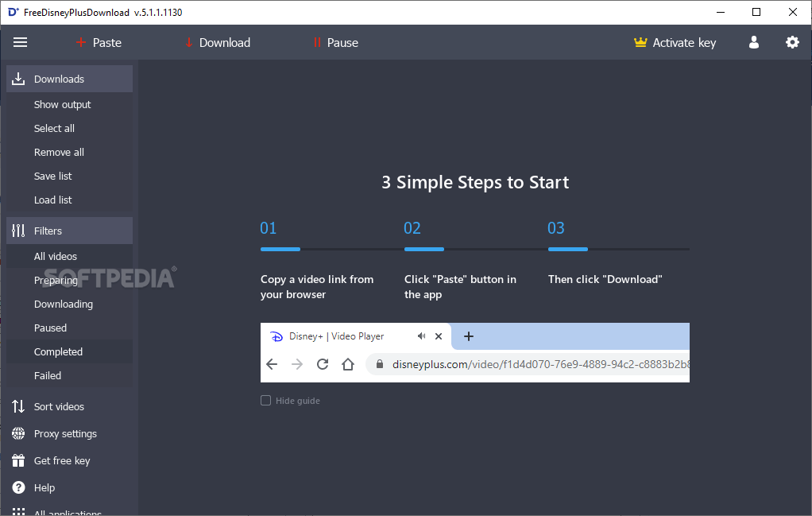Viewport: 812px width, 516px height.
Task: Open Help with the question mark icon
Action: point(17,487)
